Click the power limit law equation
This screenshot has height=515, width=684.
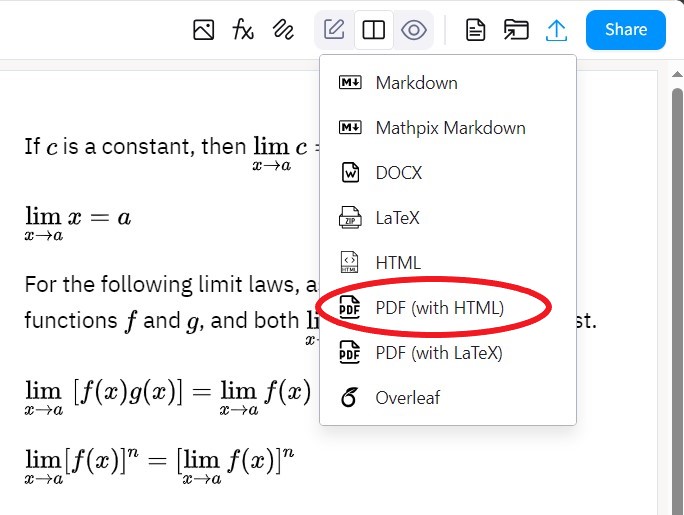(x=160, y=463)
